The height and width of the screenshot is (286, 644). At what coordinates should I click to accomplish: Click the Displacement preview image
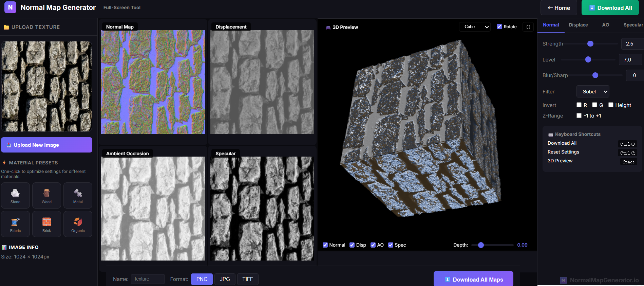(x=262, y=82)
